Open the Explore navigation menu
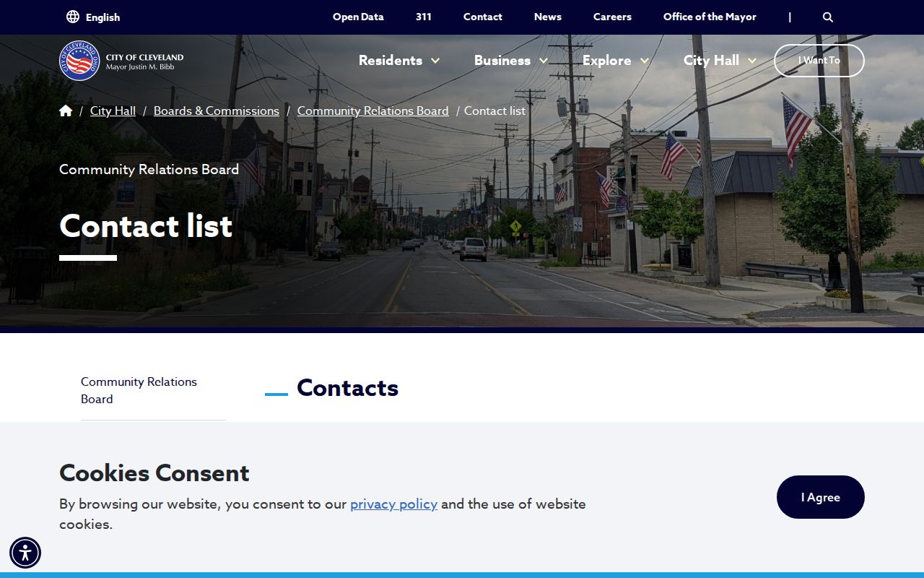924x578 pixels. coord(607,61)
